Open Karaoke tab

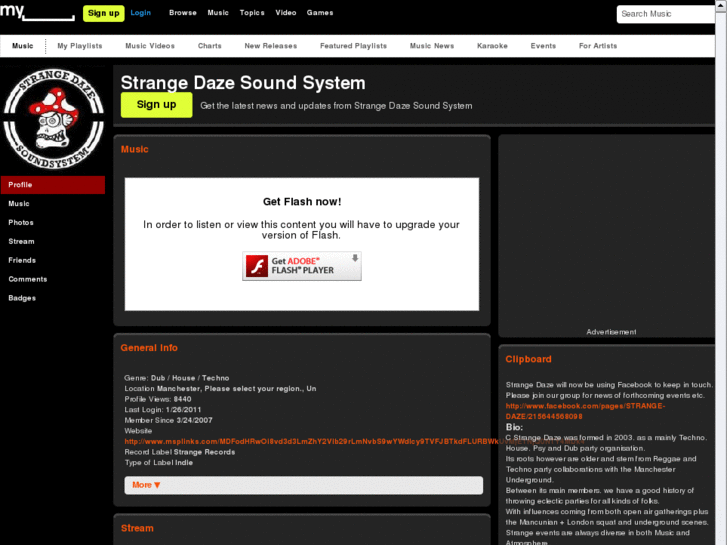(492, 46)
